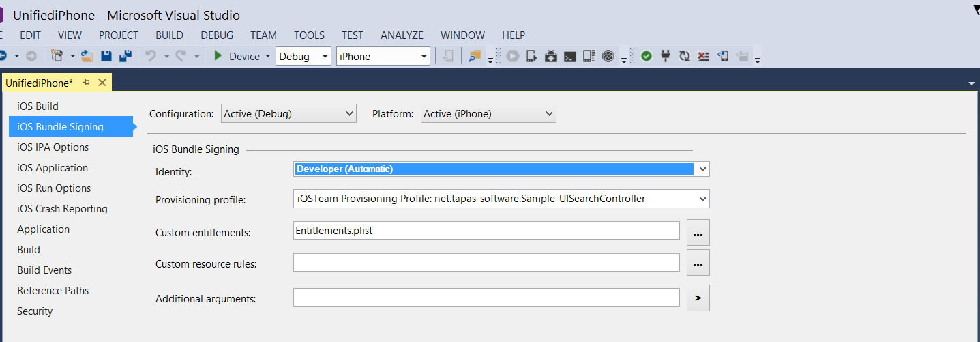Click the Save All toolbar icon
This screenshot has width=980, height=342.
pos(125,56)
